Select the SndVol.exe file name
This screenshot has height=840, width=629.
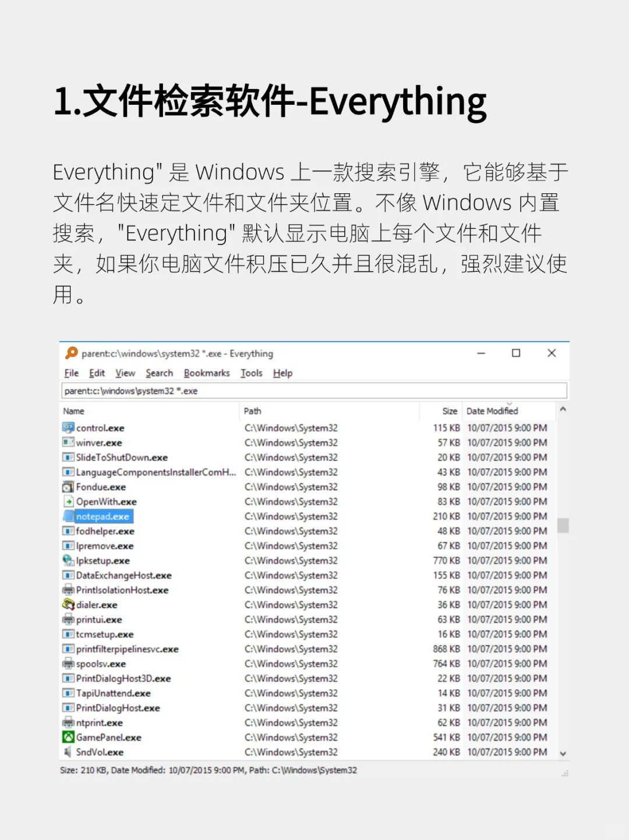pyautogui.click(x=100, y=752)
